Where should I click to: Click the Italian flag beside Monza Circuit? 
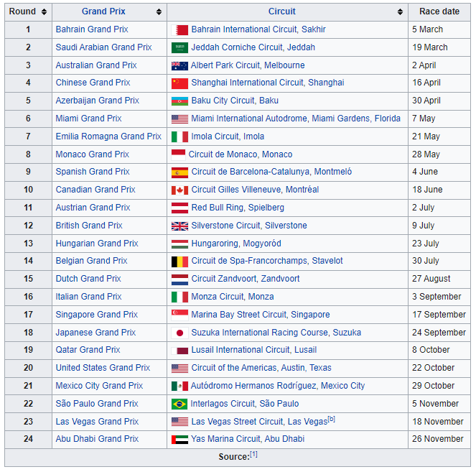pyautogui.click(x=179, y=297)
